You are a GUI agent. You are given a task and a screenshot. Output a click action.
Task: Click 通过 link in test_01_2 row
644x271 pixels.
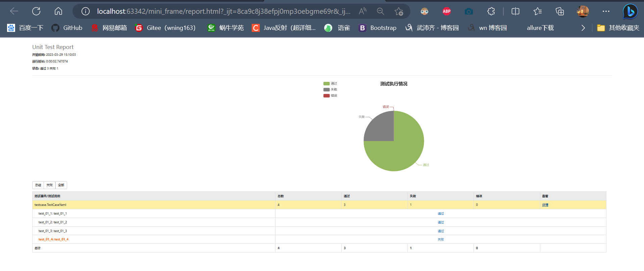click(441, 222)
